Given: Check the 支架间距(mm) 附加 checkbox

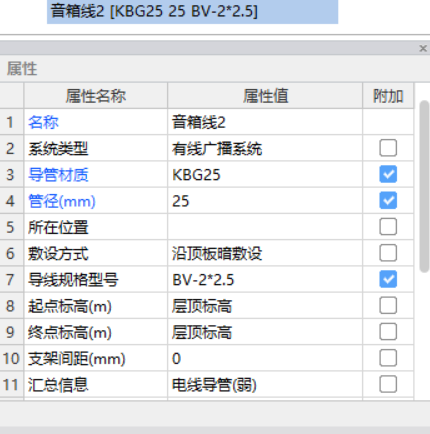Looking at the screenshot, I should coord(388,358).
